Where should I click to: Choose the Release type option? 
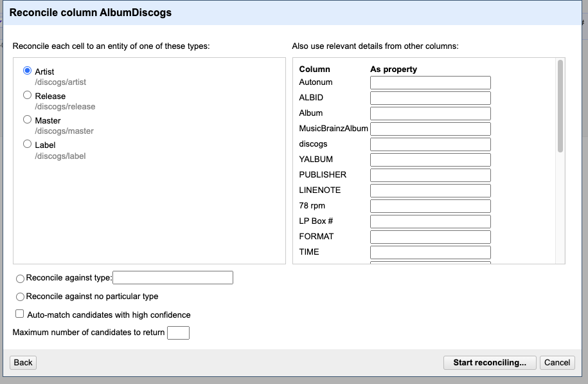pos(27,95)
